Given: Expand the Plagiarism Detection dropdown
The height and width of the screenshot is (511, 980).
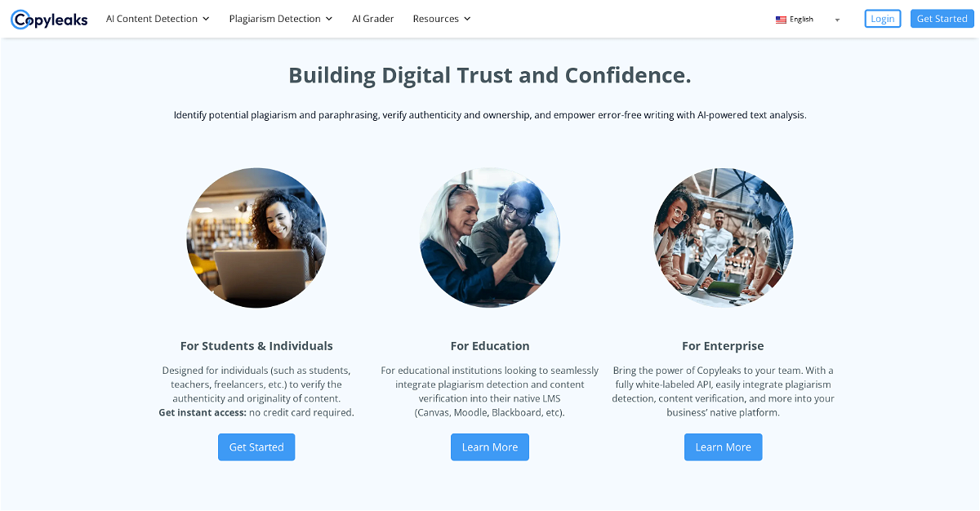Looking at the screenshot, I should tap(281, 19).
